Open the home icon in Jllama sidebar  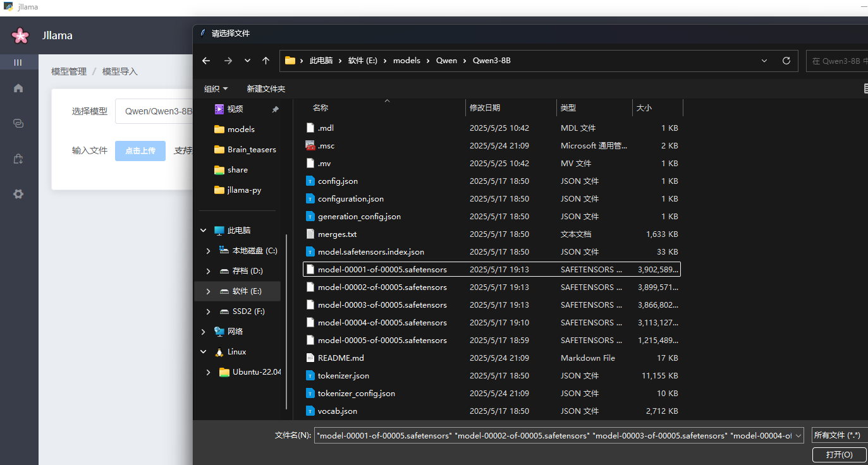tap(18, 88)
